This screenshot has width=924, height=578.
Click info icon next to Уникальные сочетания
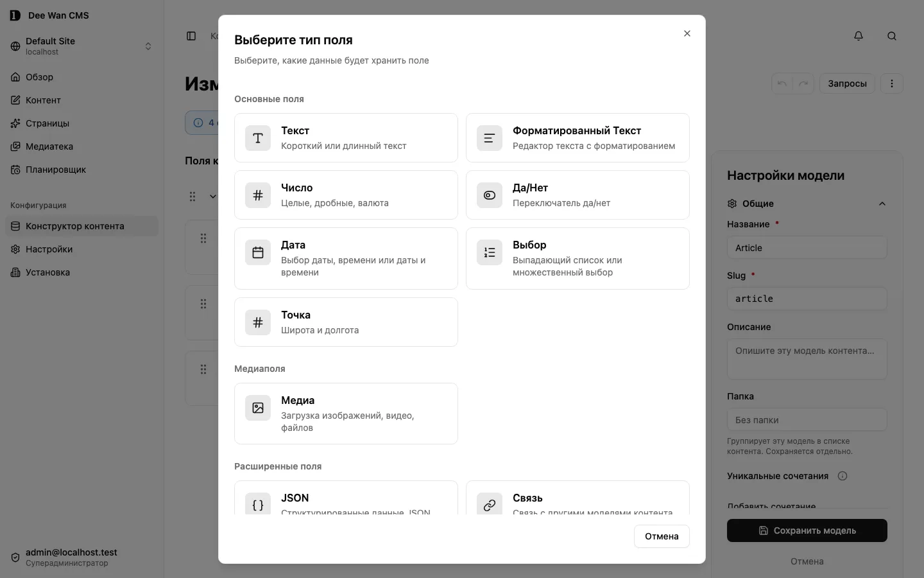tap(843, 476)
